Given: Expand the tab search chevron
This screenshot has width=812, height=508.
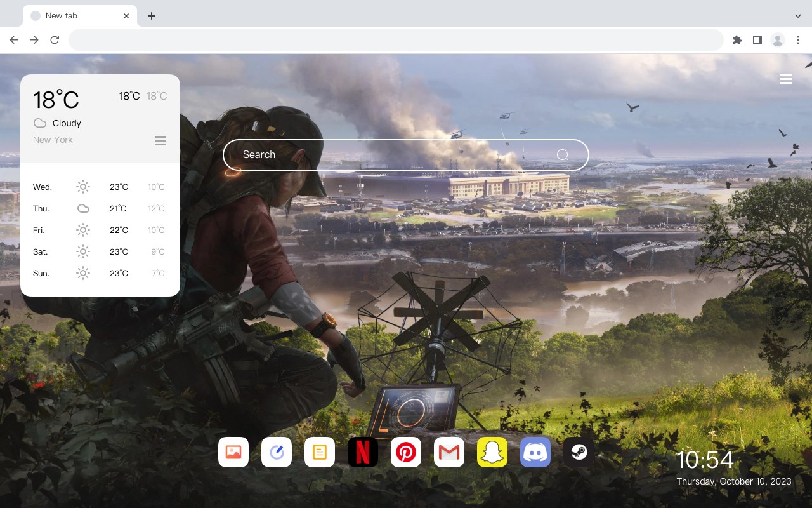Looking at the screenshot, I should point(798,16).
